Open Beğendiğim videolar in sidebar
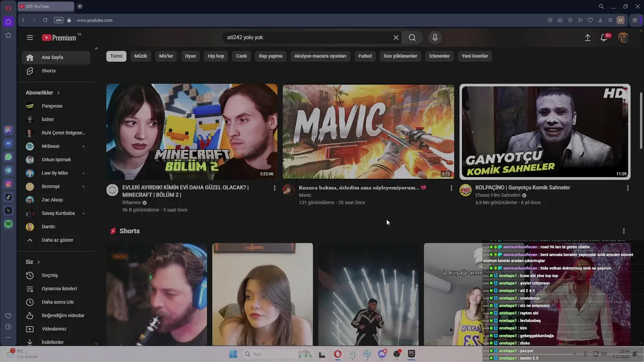The height and width of the screenshot is (362, 644). [56, 316]
